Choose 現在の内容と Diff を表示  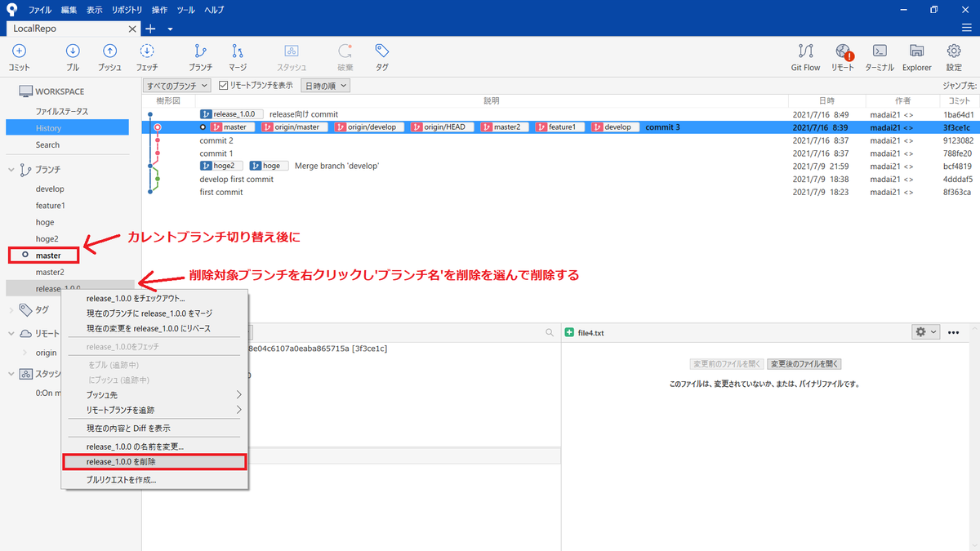[154, 428]
